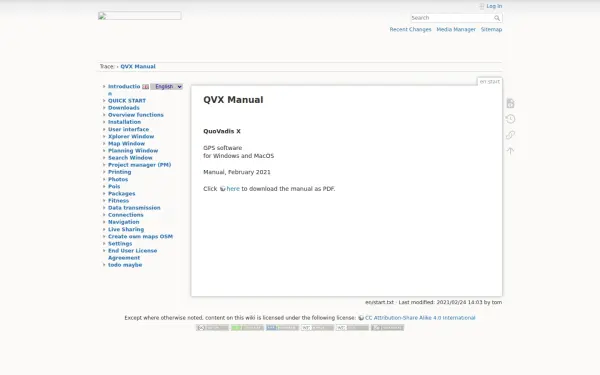Click the search magnifier icon

point(497,18)
